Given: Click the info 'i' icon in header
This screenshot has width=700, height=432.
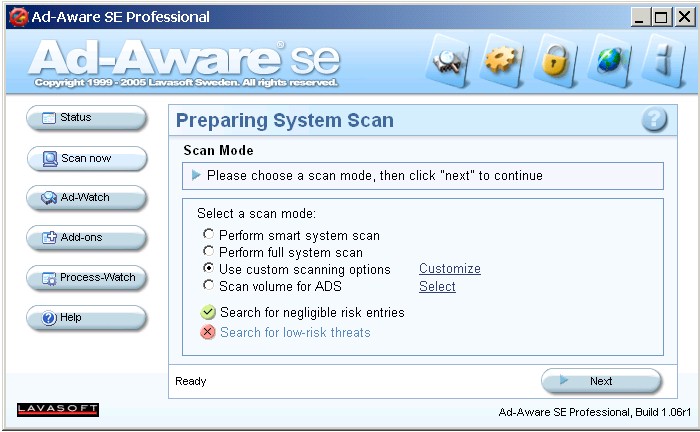Looking at the screenshot, I should click(x=663, y=61).
